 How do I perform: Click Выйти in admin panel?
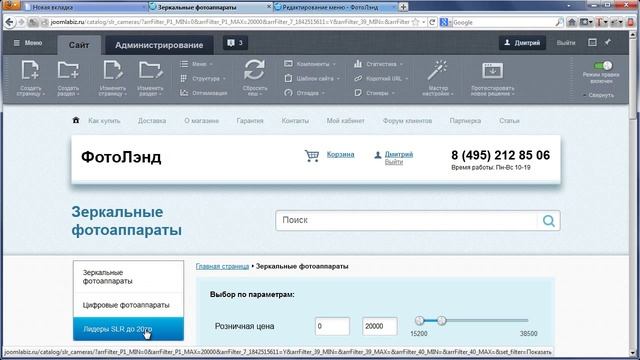point(566,42)
